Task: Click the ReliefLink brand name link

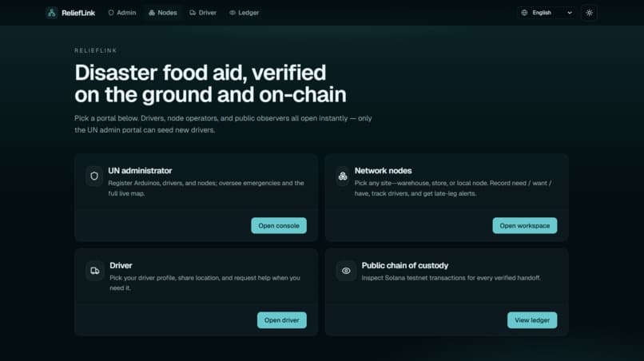Action: (78, 13)
